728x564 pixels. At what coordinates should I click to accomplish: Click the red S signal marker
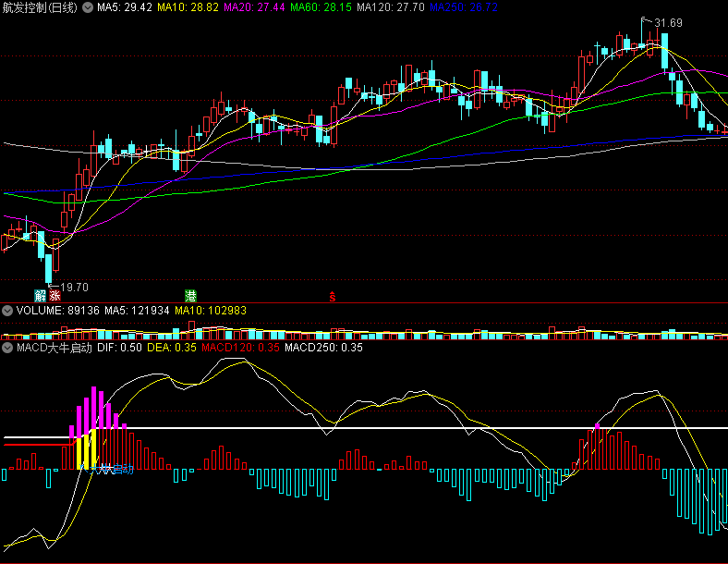coord(333,297)
